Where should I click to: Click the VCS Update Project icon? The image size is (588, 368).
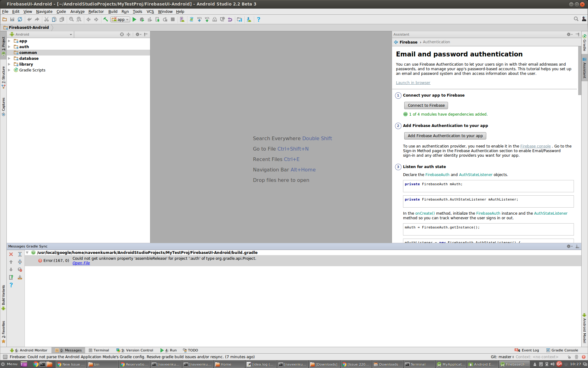coord(199,19)
